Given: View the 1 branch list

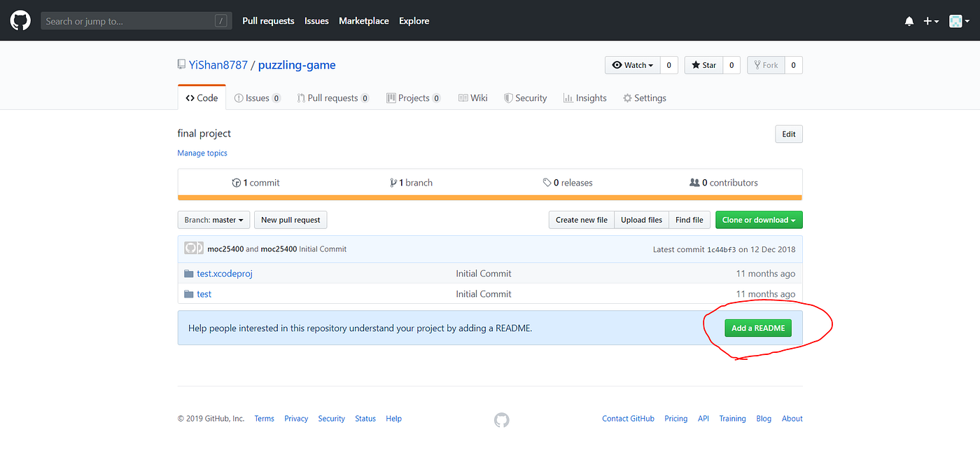Looking at the screenshot, I should pyautogui.click(x=412, y=183).
